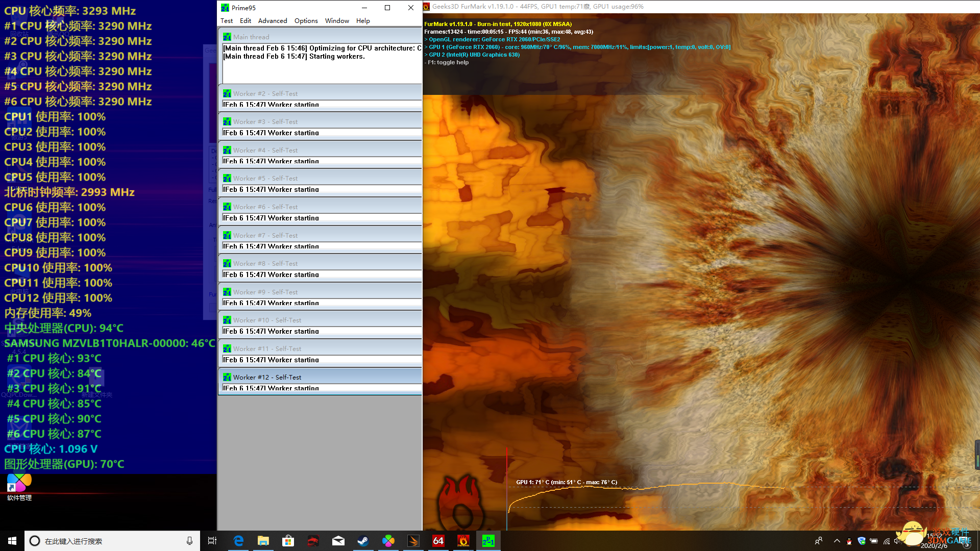Switch to AIDA64 taskbar icon
Screen dimensions: 980x551
tap(438, 541)
